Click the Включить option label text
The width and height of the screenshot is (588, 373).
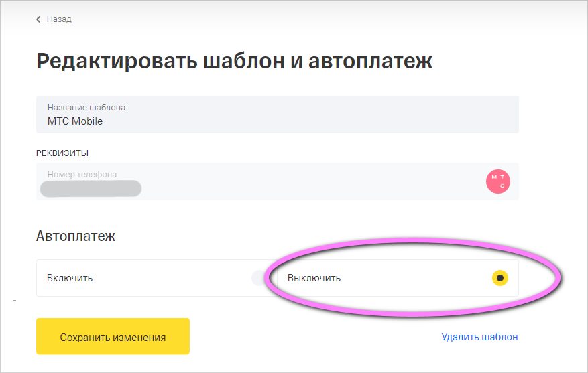point(70,278)
